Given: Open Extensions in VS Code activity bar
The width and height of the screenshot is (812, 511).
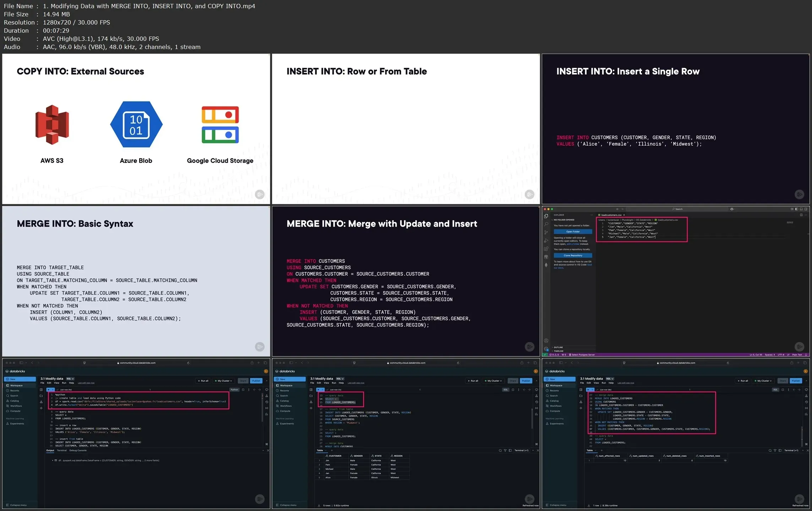Looking at the screenshot, I should tap(546, 249).
